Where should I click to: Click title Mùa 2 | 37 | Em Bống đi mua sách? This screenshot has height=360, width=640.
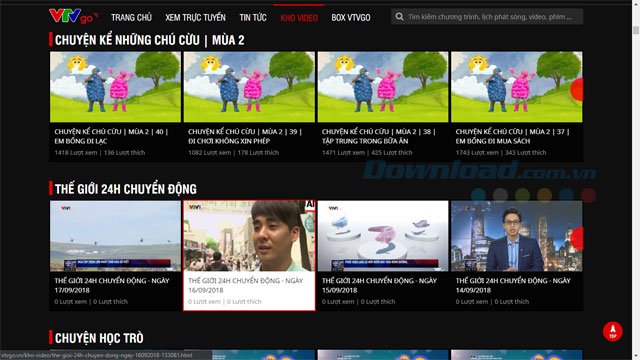(512, 136)
